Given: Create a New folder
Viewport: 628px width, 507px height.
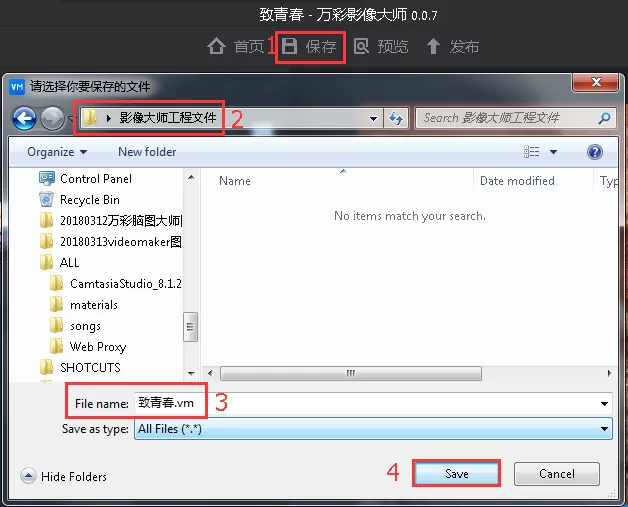Looking at the screenshot, I should [x=147, y=152].
